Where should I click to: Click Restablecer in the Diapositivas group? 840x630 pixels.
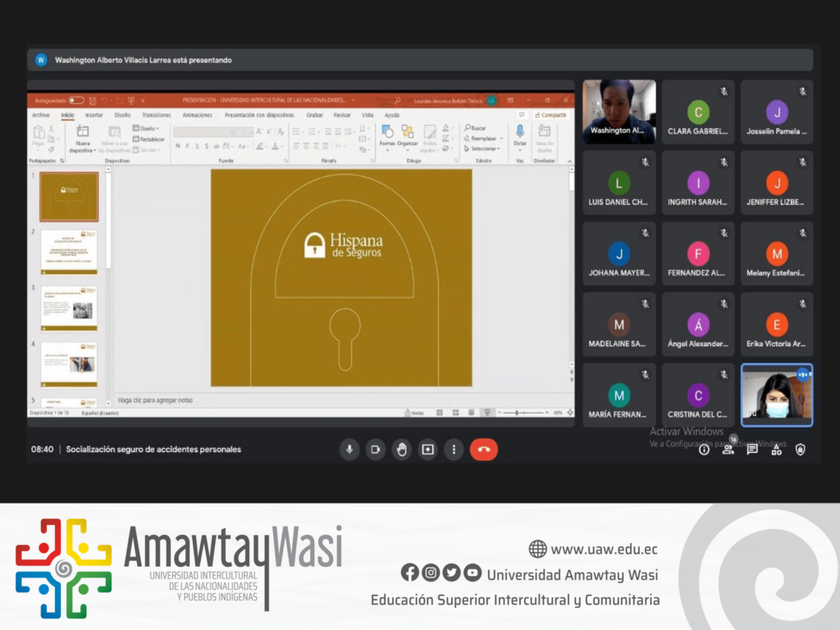coord(149,139)
